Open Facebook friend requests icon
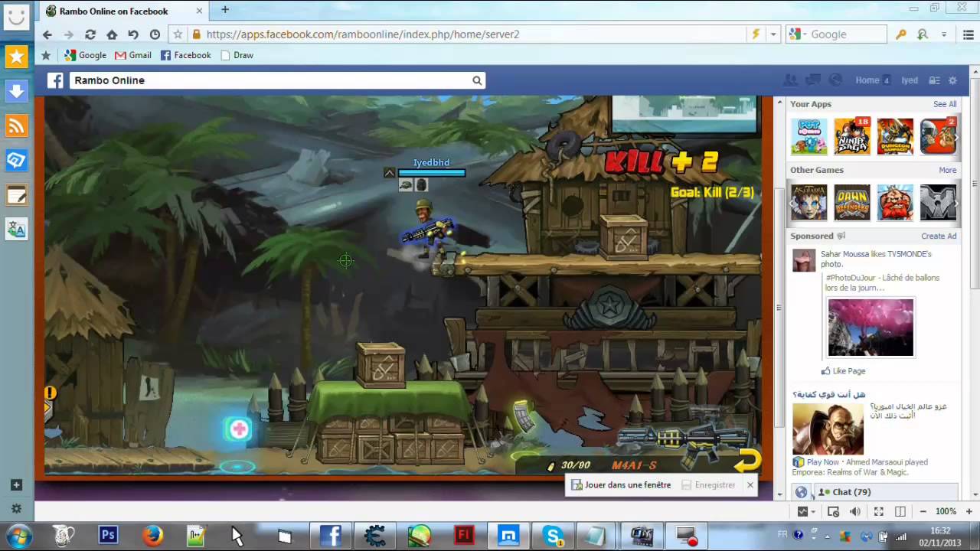The image size is (980, 551). click(x=791, y=80)
